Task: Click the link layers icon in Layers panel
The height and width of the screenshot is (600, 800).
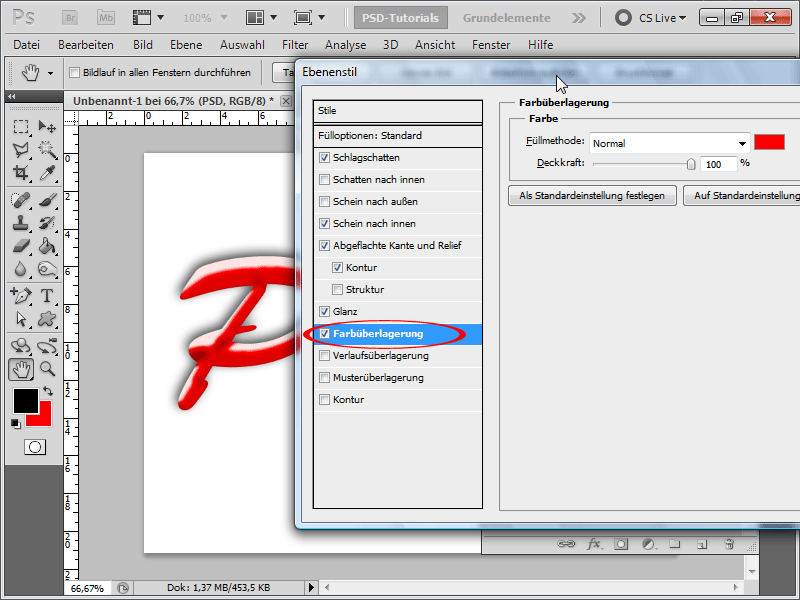Action: [566, 544]
